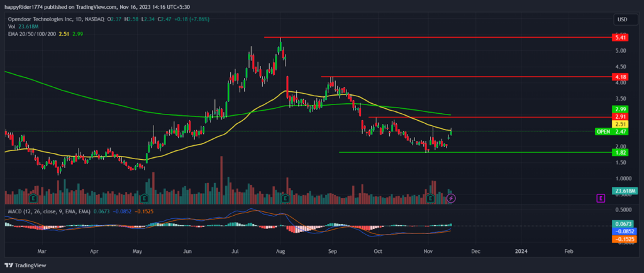
Task: Click the 1.50 price axis value
Action: pyautogui.click(x=620, y=162)
